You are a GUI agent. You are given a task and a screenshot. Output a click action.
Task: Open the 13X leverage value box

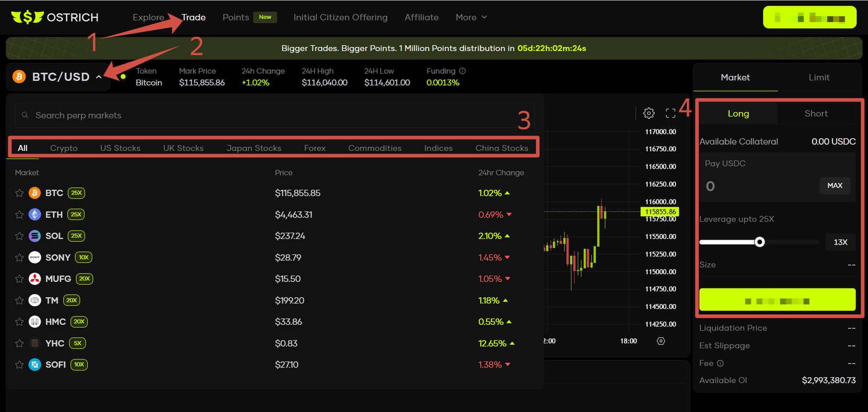pyautogui.click(x=840, y=242)
